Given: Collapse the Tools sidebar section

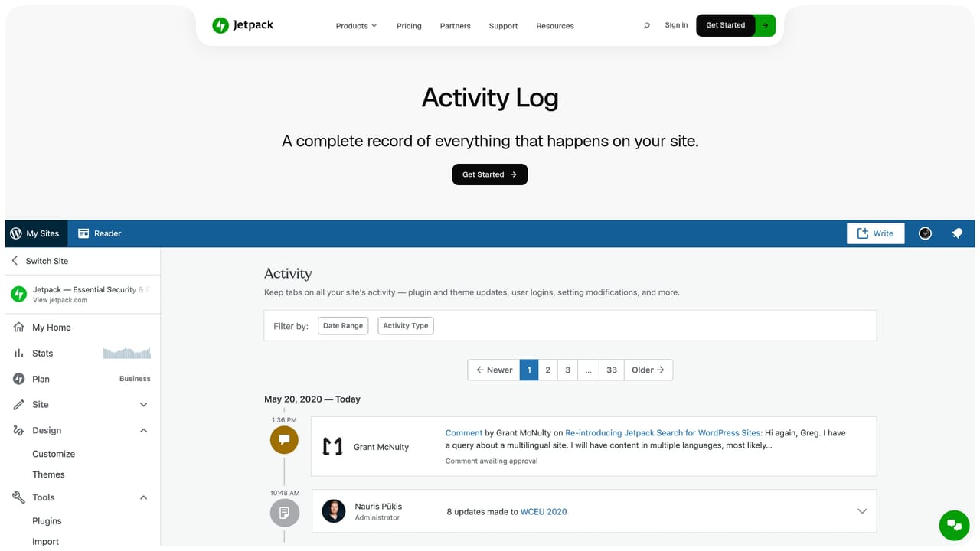Looking at the screenshot, I should tap(143, 497).
